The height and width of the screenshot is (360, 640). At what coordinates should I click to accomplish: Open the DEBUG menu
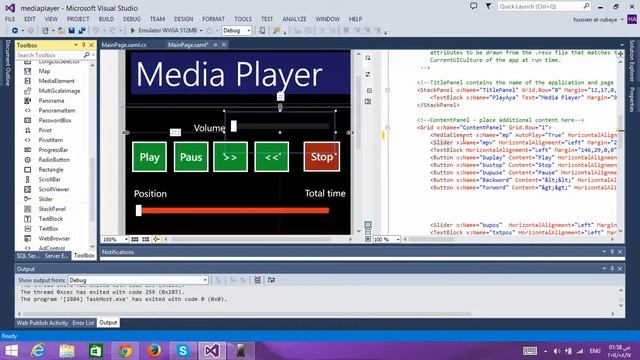tap(131, 19)
